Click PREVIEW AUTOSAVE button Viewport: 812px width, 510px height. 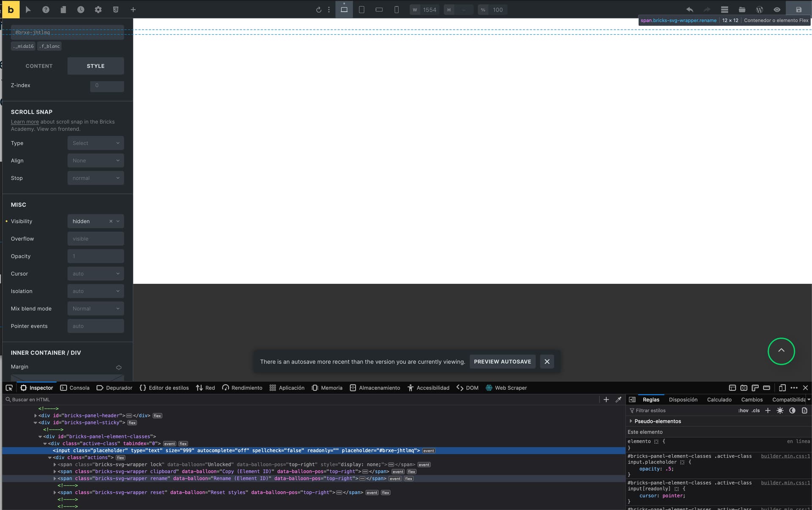coord(502,362)
